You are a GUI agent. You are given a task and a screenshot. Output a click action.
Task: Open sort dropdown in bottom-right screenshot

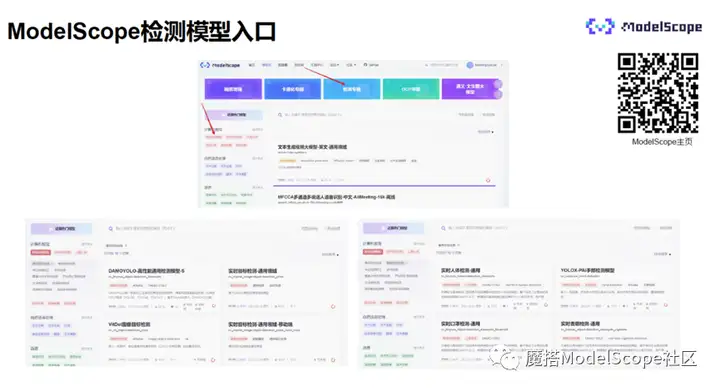point(662,254)
